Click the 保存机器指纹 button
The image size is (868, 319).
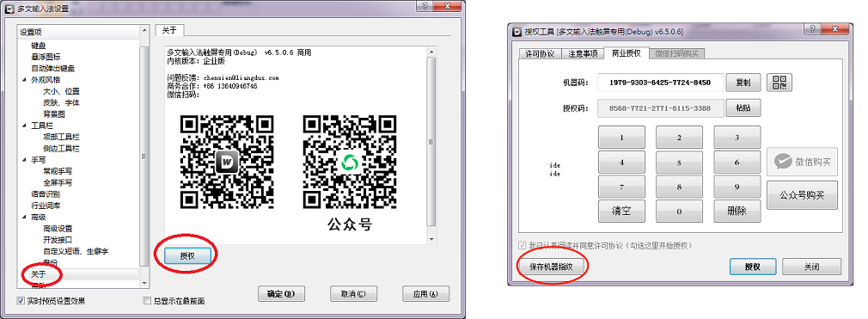click(x=551, y=267)
